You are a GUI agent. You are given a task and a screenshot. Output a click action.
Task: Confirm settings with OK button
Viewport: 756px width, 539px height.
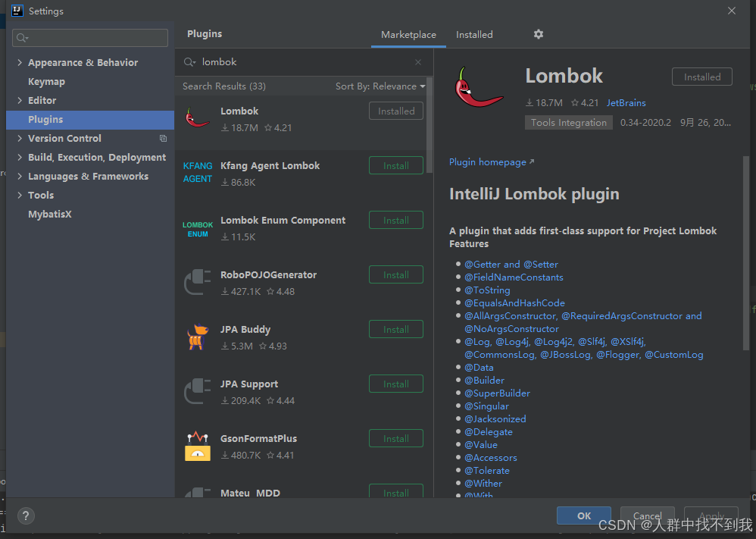click(x=584, y=515)
